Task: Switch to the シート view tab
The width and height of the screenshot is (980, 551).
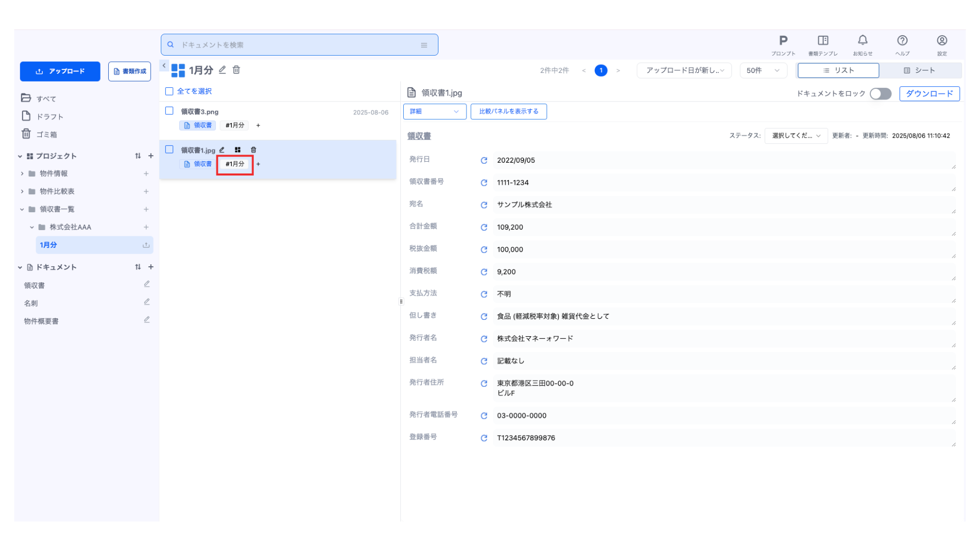Action: (920, 70)
